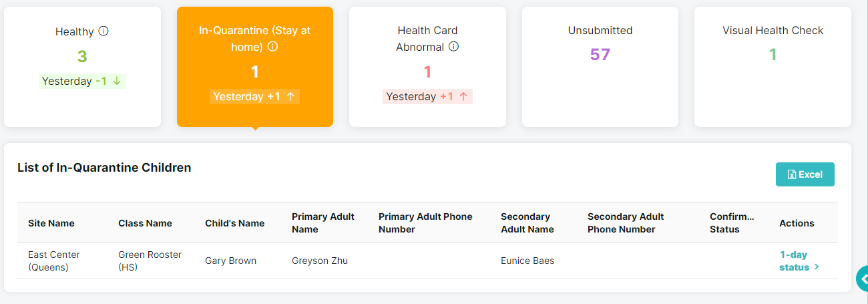868x304 pixels.
Task: Select the Healthy summary card
Action: (x=82, y=67)
